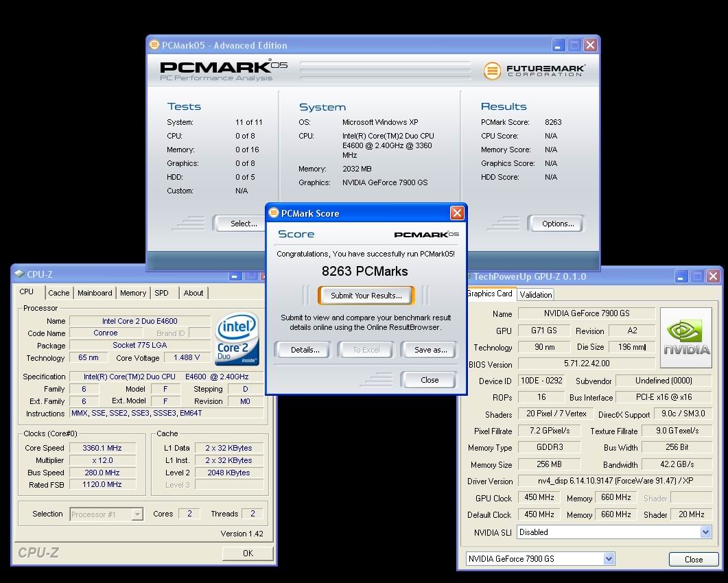728x583 pixels.
Task: Close the GPU-Z window via title bar X
Action: point(714,276)
